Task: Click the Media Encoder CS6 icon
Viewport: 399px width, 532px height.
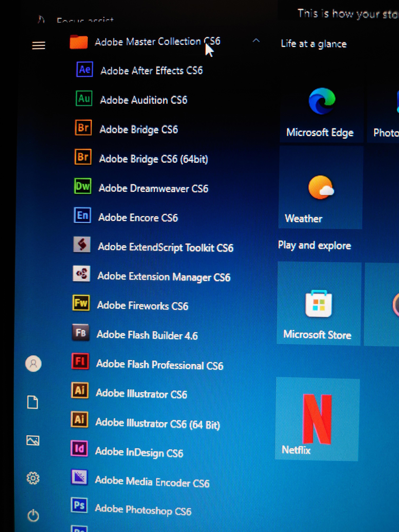Action: point(79,478)
